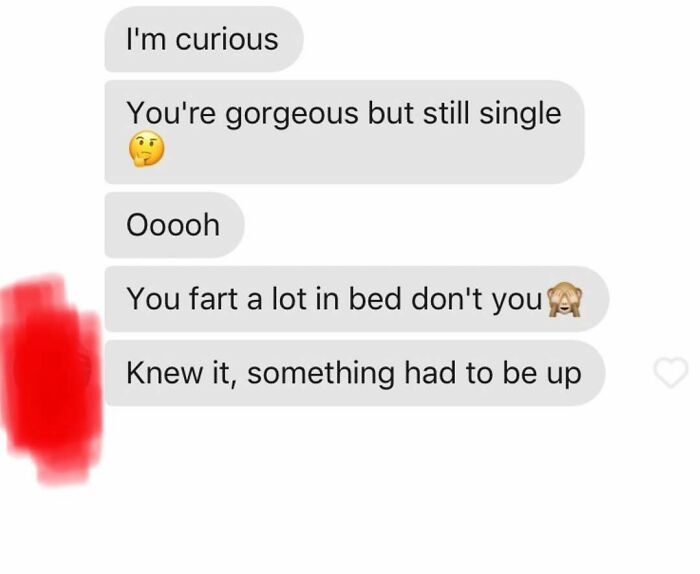The image size is (700, 574).
Task: Click the red scribbled profile picture
Action: click(x=51, y=379)
